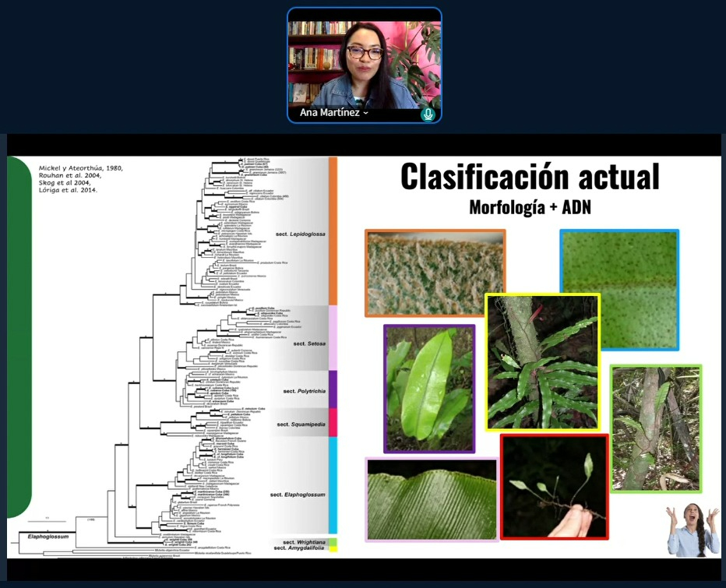This screenshot has height=588, width=726.
Task: Click the microphone icon on the speaker tile
Action: click(428, 114)
